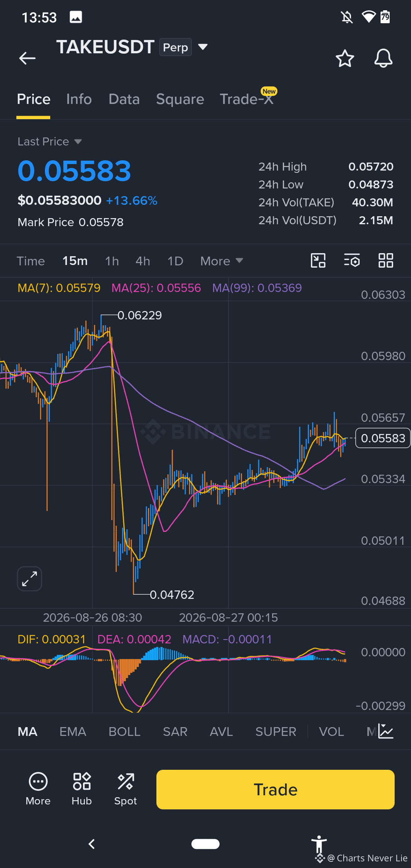This screenshot has height=868, width=411.
Task: Toggle the AVL indicator
Action: (221, 732)
